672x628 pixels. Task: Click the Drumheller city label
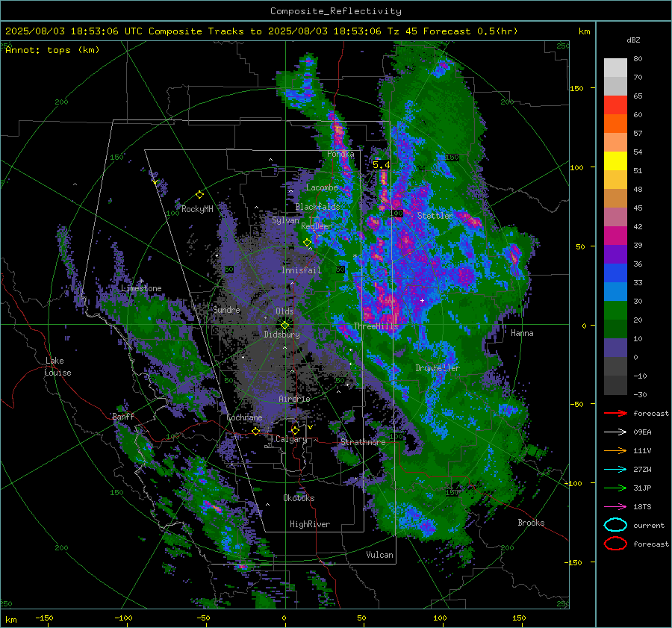(x=437, y=368)
